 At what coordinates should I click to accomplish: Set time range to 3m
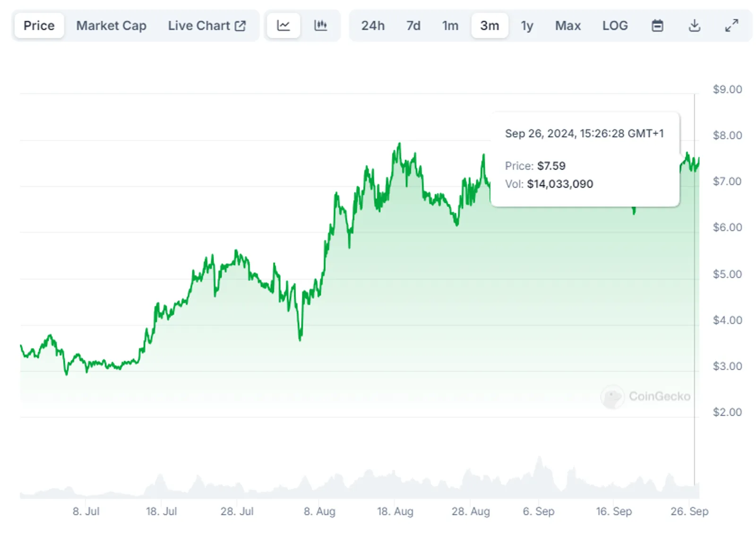(x=490, y=26)
